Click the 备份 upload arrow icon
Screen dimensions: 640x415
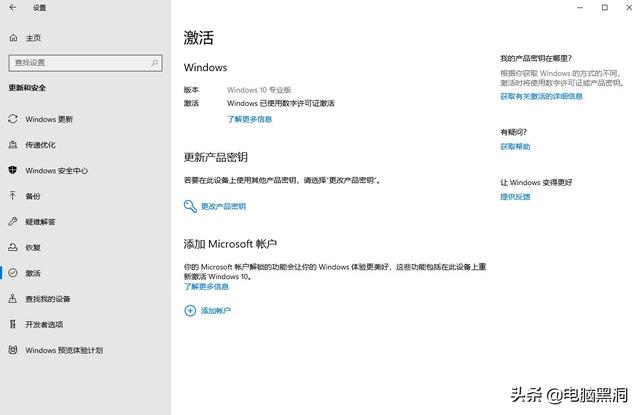pos(13,196)
